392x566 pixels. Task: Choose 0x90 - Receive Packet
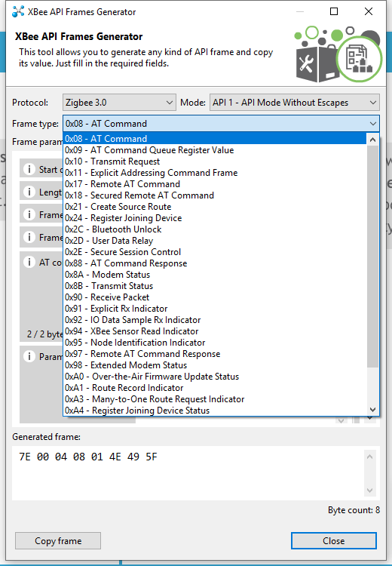pos(215,297)
